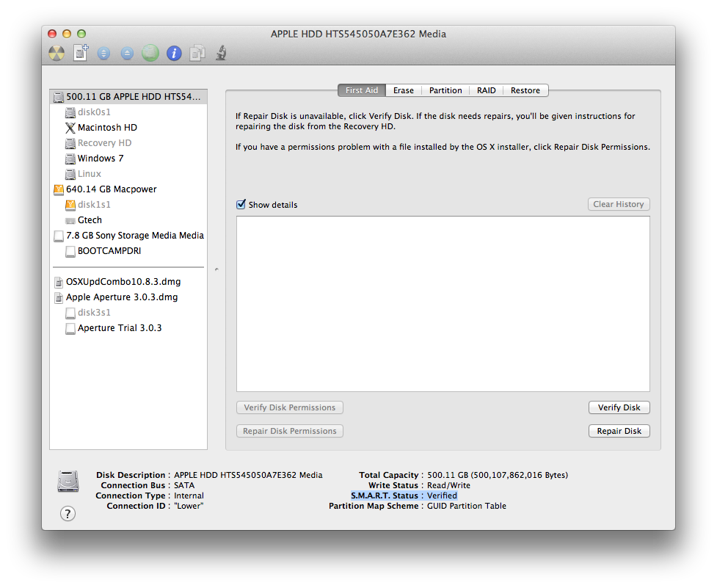Select the 500.11 GB APPLE HDD disk
This screenshot has width=717, height=588.
[x=128, y=96]
